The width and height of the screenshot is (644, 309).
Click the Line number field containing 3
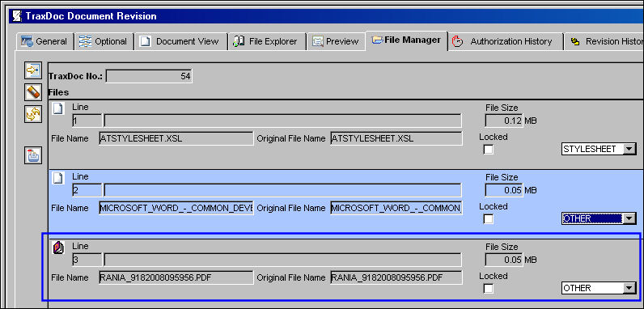[87, 260]
